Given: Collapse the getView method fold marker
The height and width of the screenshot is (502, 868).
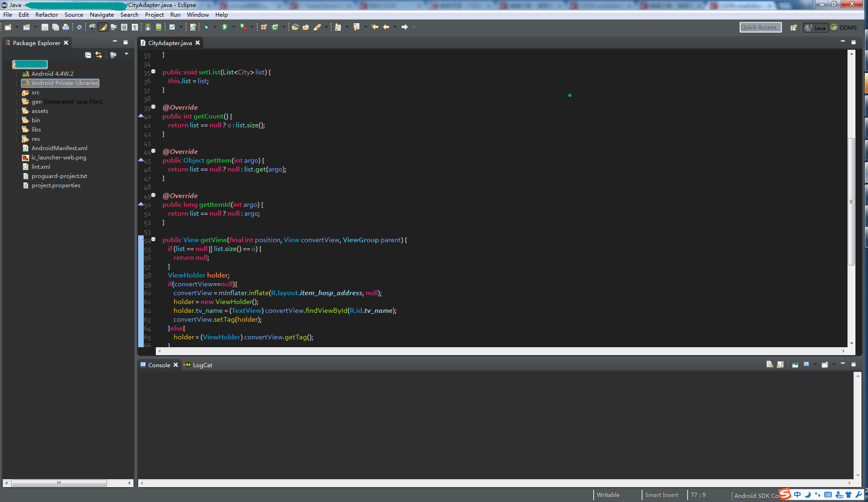Looking at the screenshot, I should click(154, 239).
